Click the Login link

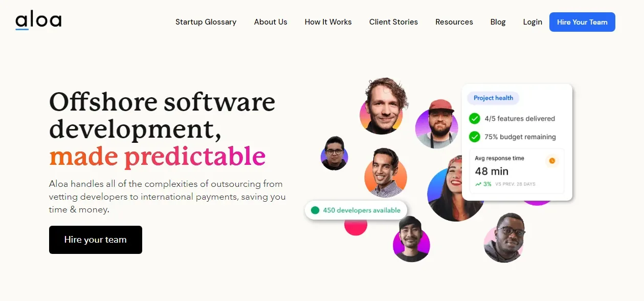coord(532,22)
